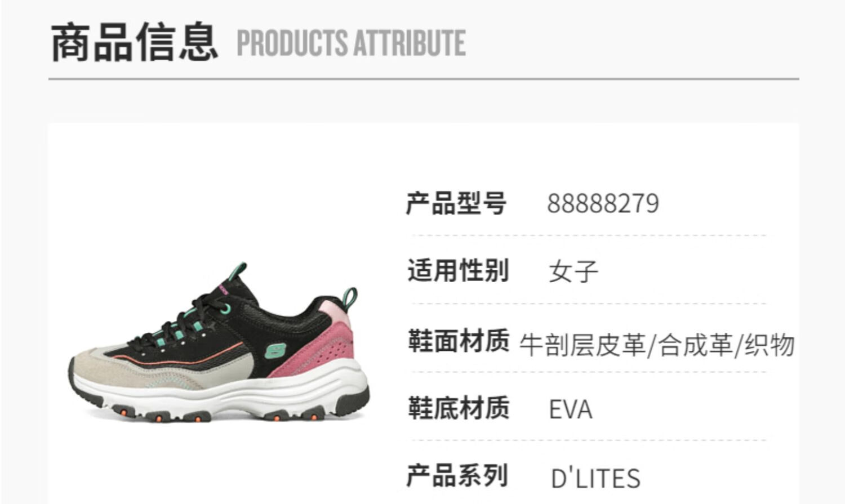Image resolution: width=845 pixels, height=504 pixels.
Task: Click the 女子 gender value
Action: (x=573, y=272)
